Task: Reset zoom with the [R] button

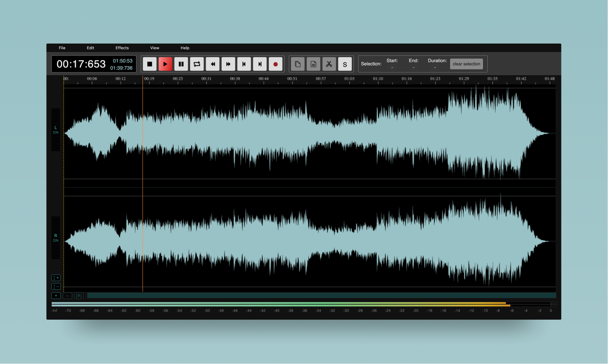Action: coord(79,296)
